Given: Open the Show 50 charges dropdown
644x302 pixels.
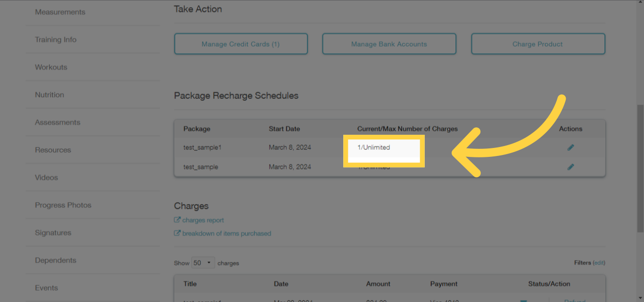Looking at the screenshot, I should 203,263.
